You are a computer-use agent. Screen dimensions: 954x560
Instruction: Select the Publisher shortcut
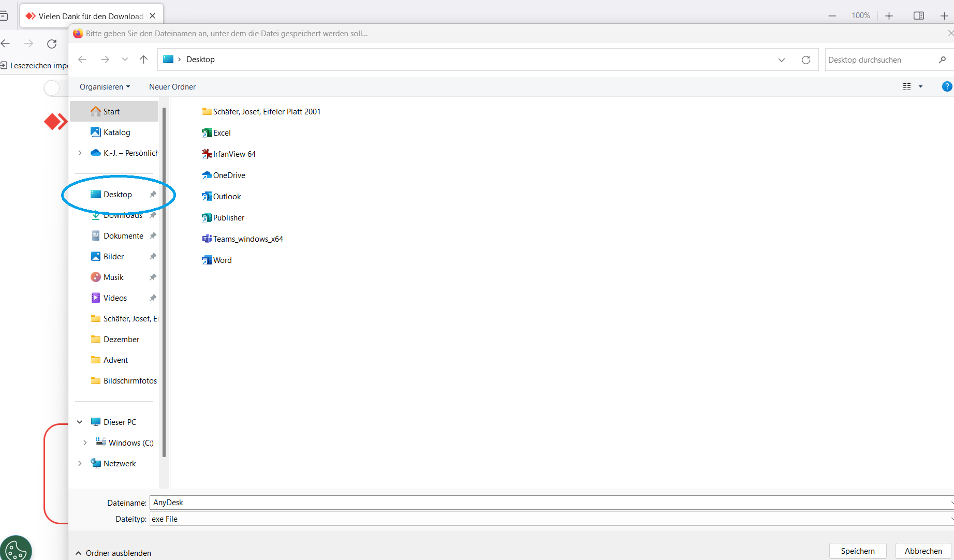pyautogui.click(x=228, y=218)
